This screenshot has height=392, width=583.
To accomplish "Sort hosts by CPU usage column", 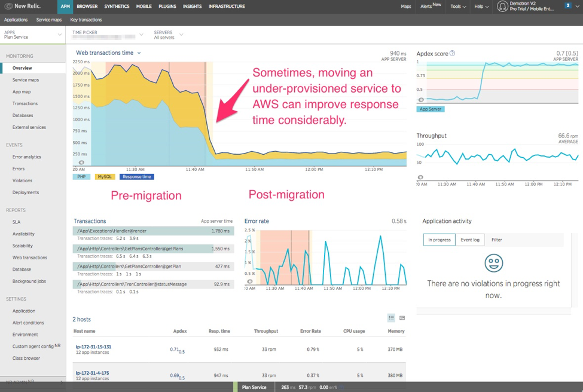I will 354,331.
